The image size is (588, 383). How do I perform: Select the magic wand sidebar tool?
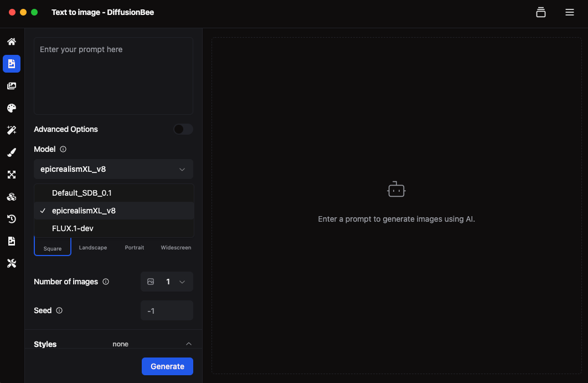(12, 130)
